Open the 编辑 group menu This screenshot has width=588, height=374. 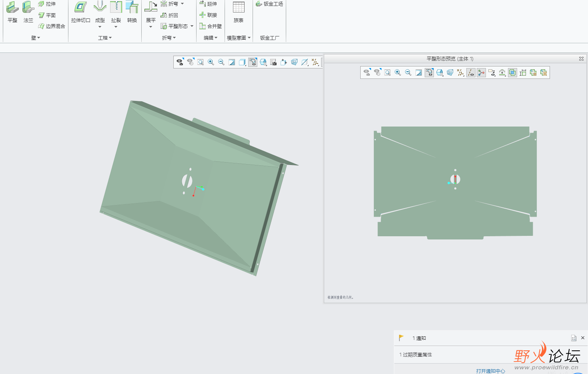pyautogui.click(x=211, y=38)
